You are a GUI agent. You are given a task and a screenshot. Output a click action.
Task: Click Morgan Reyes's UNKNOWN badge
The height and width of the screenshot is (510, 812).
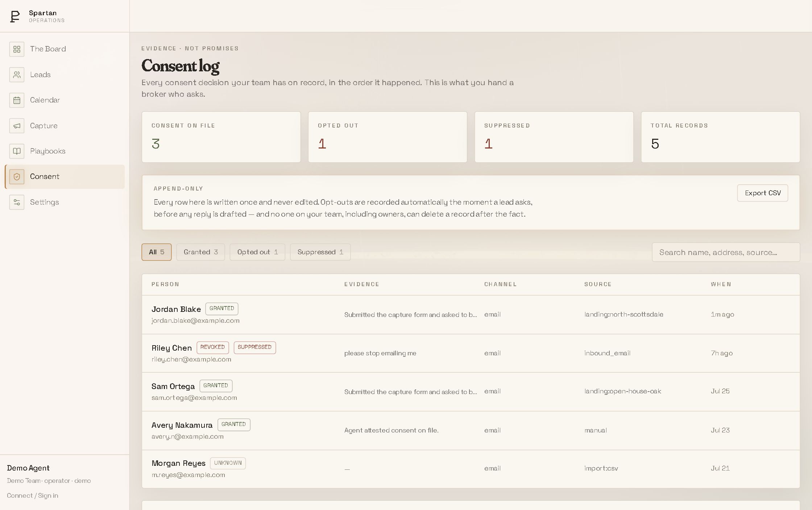228,463
